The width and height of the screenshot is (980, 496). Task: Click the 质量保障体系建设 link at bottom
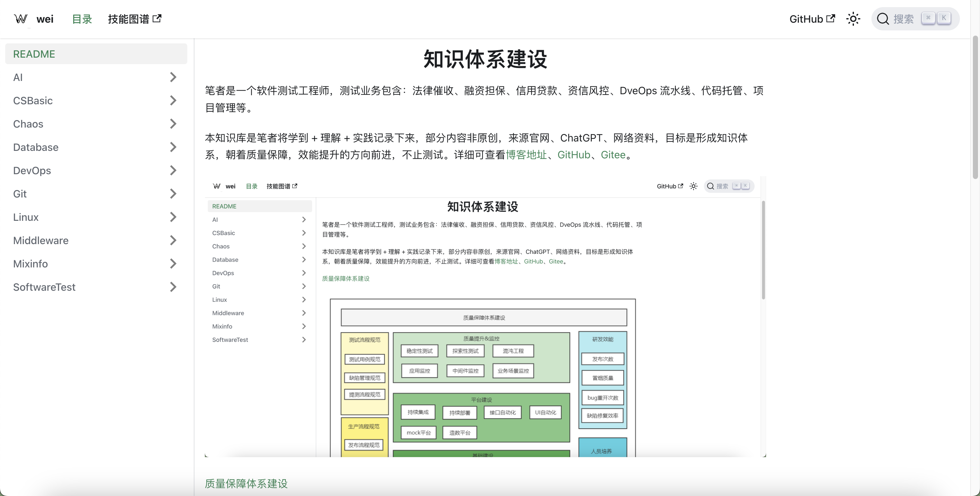246,483
